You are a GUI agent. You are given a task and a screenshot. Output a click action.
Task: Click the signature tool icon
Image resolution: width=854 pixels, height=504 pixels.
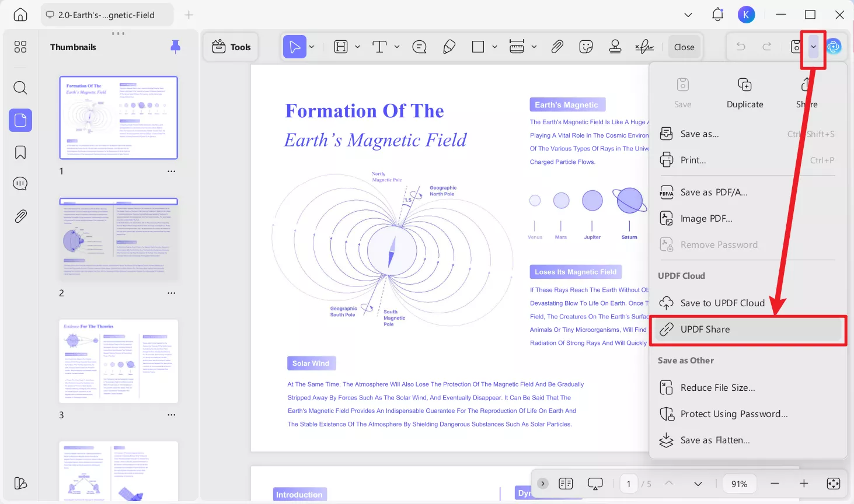(644, 47)
